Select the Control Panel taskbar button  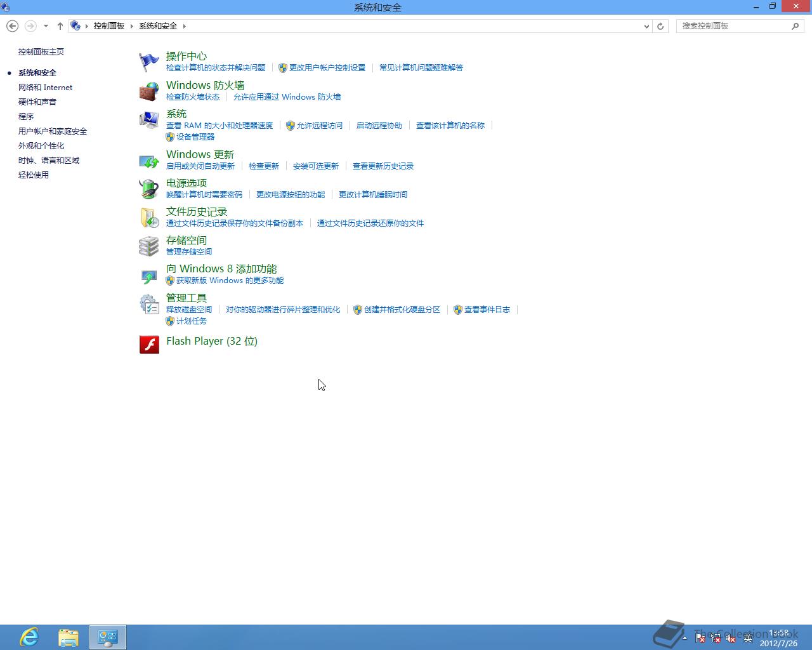[x=108, y=637]
